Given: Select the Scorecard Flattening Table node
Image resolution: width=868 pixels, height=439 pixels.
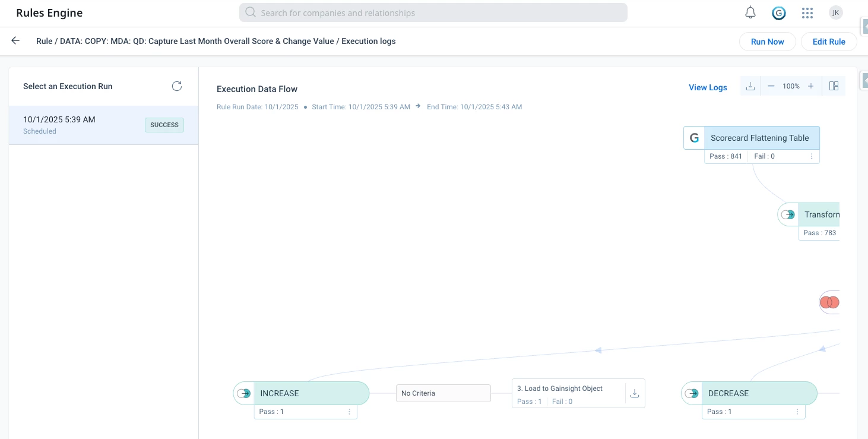Looking at the screenshot, I should pos(752,138).
